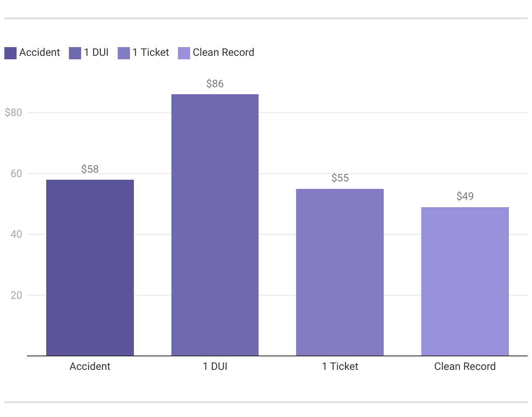Viewport: 532px width, 417px height.
Task: Click the $58 value label
Action: (90, 169)
